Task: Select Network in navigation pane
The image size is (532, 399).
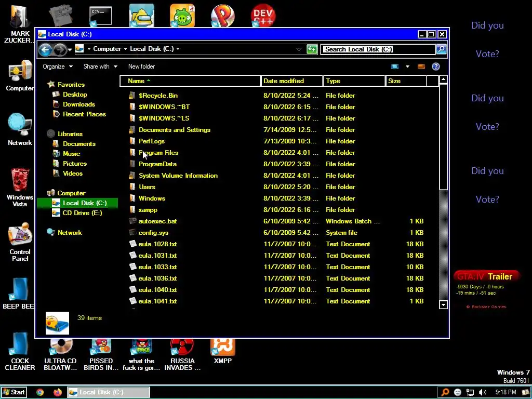Action: click(x=70, y=232)
